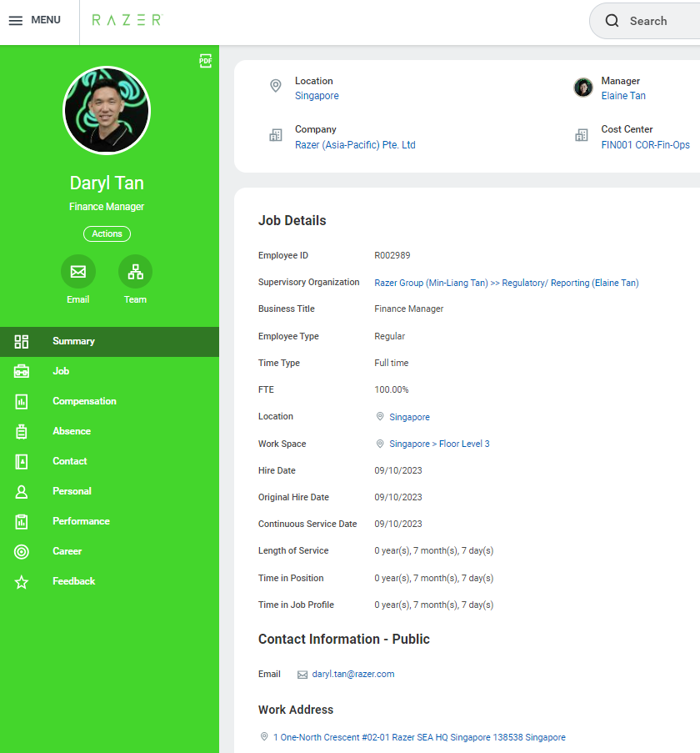Open the Supervisory Organization Razer Group link

click(506, 283)
